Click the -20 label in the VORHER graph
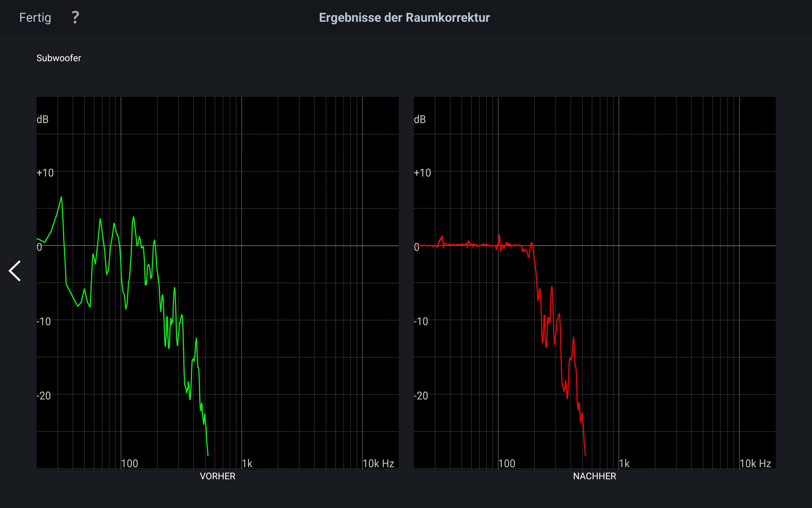The height and width of the screenshot is (508, 812). click(44, 396)
